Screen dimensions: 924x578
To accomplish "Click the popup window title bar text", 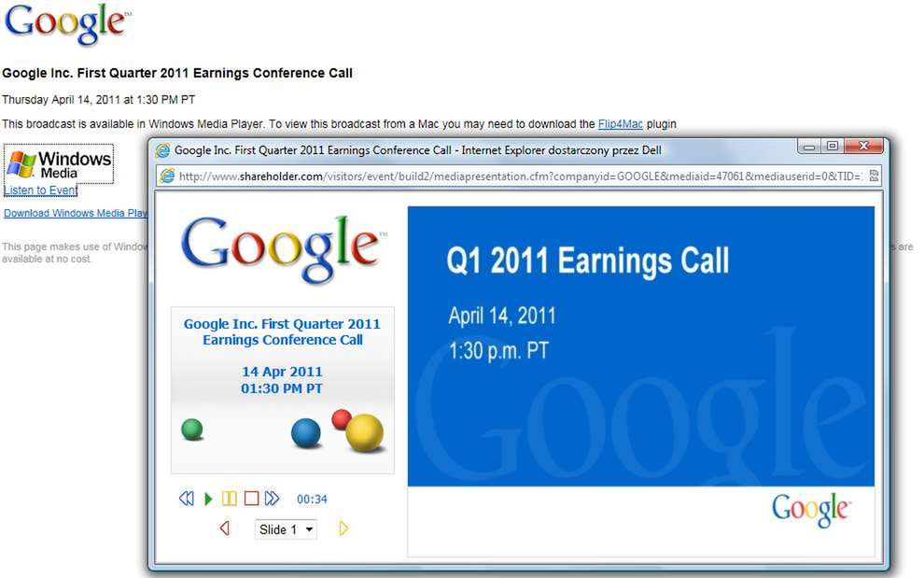I will tap(418, 150).
